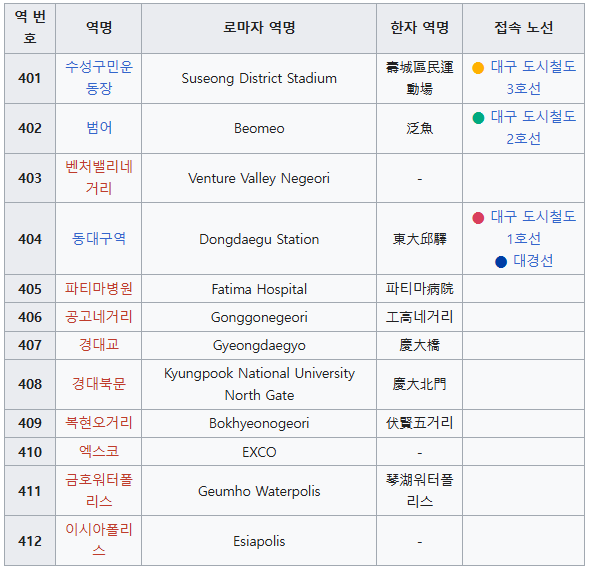Image resolution: width=589 pixels, height=570 pixels.
Task: Open the 수성구민운동장 station link
Action: (x=99, y=78)
